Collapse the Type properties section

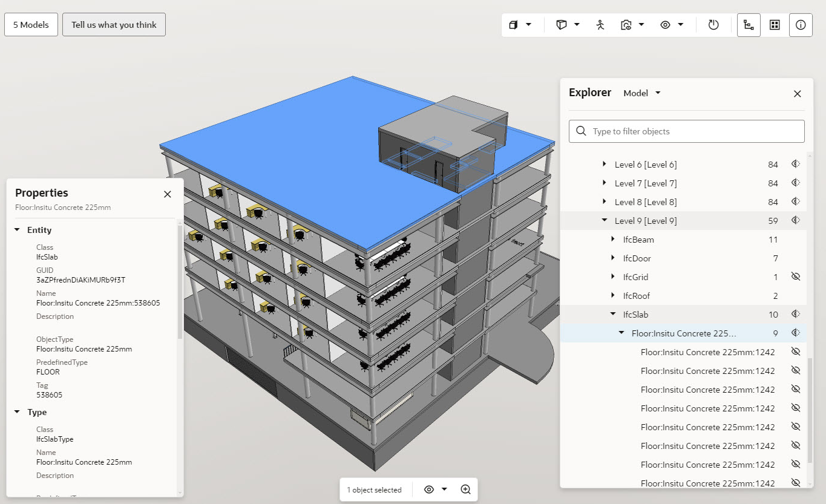16,412
